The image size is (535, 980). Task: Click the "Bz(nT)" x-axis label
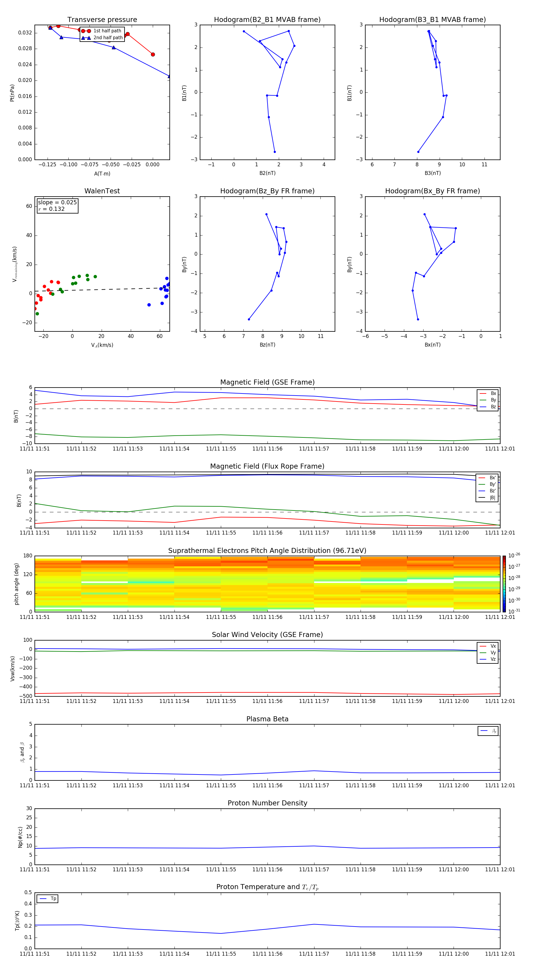point(267,345)
